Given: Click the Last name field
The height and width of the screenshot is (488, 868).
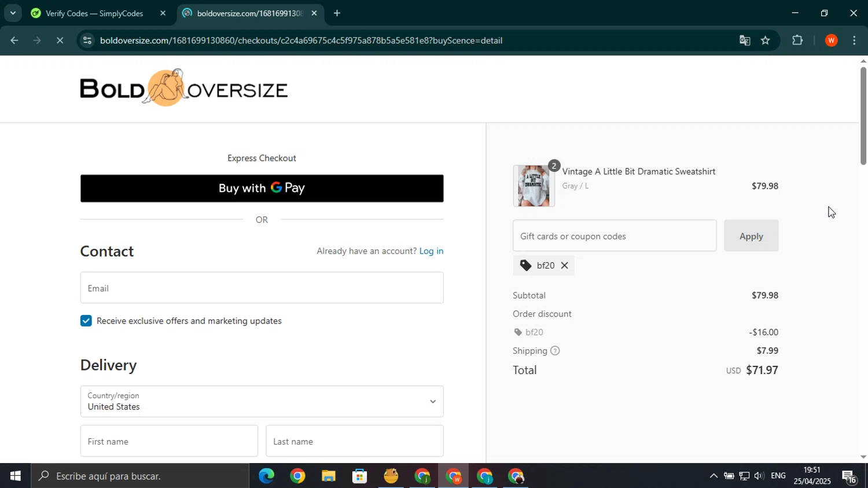Looking at the screenshot, I should 355,441.
